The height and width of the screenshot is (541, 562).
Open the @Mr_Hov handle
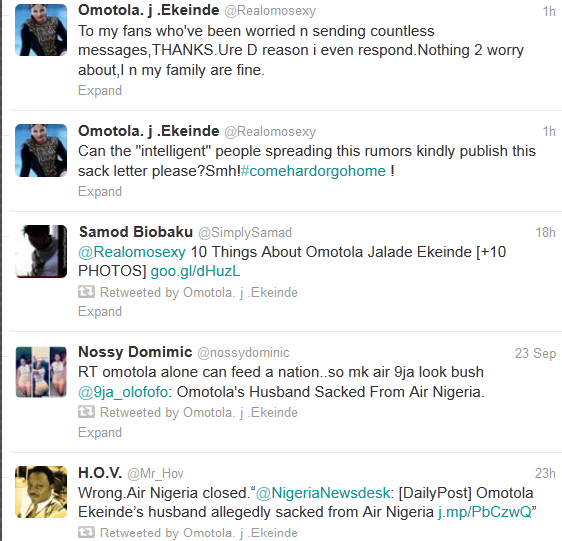click(x=155, y=474)
